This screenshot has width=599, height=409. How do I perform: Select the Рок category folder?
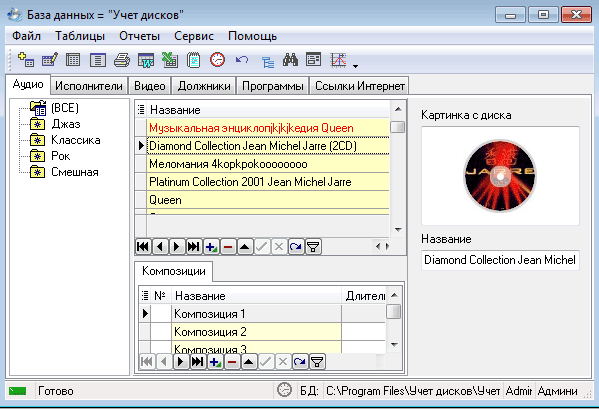tap(61, 156)
